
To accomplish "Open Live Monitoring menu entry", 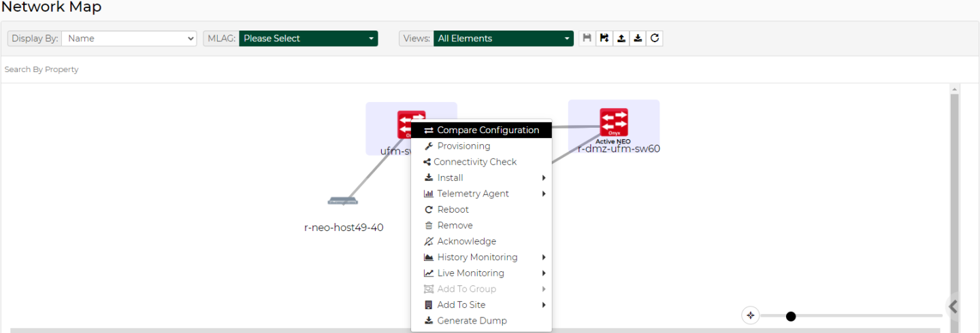I will tap(481, 273).
